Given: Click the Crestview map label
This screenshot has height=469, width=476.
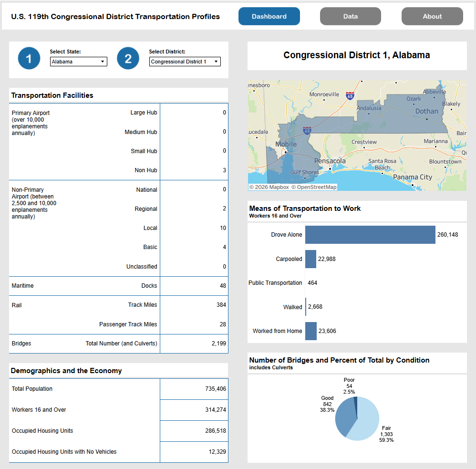Looking at the screenshot, I should 364,142.
